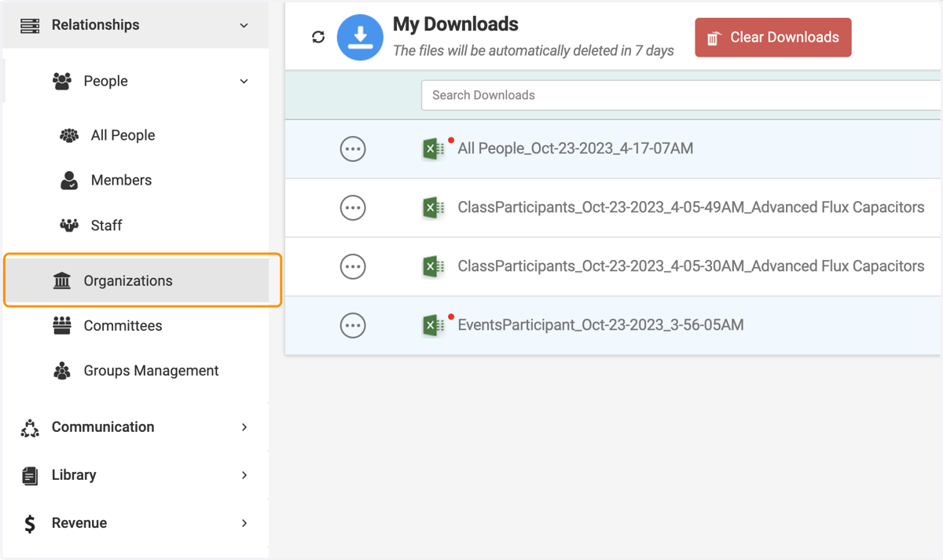Image resolution: width=943 pixels, height=560 pixels.
Task: Click the Library label
Action: click(74, 475)
